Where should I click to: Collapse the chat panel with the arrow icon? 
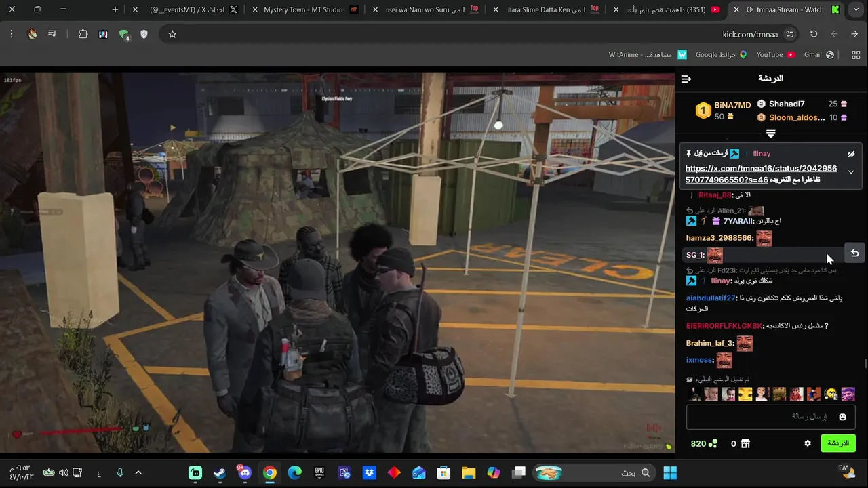[686, 79]
